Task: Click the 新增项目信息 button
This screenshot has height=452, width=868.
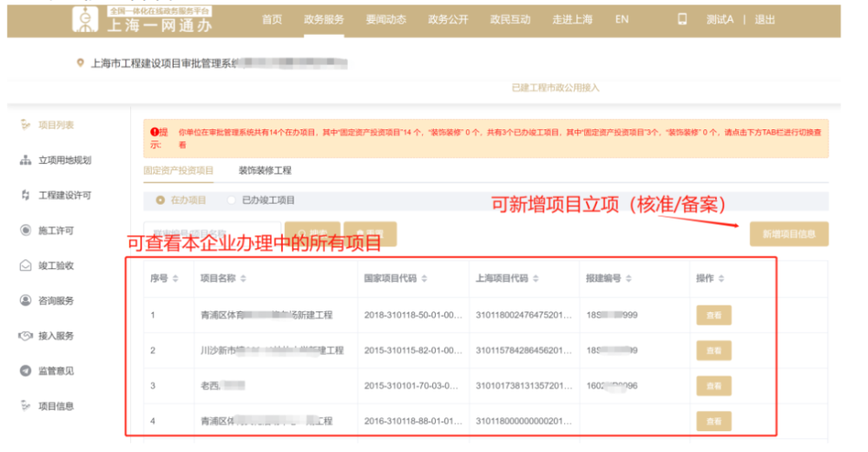Action: [x=789, y=234]
